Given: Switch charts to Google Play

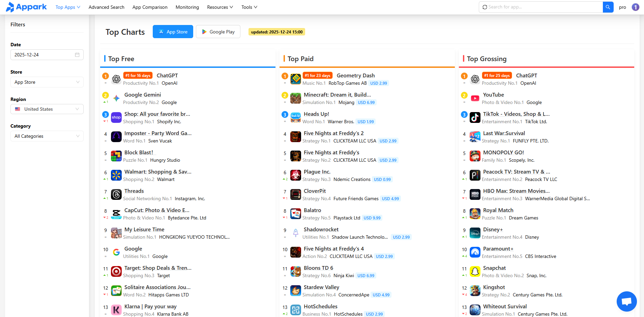Looking at the screenshot, I should pyautogui.click(x=218, y=32).
